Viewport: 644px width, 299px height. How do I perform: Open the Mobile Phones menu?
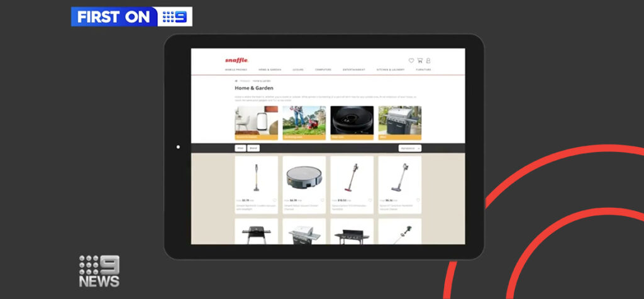236,70
